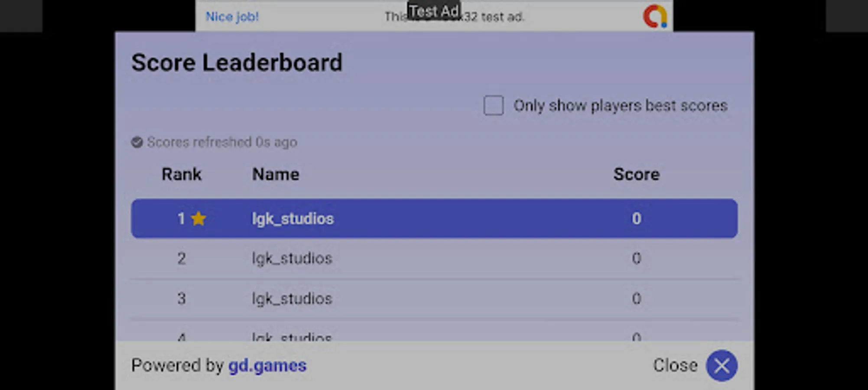The height and width of the screenshot is (390, 868).
Task: Open the gd.games link
Action: (267, 366)
